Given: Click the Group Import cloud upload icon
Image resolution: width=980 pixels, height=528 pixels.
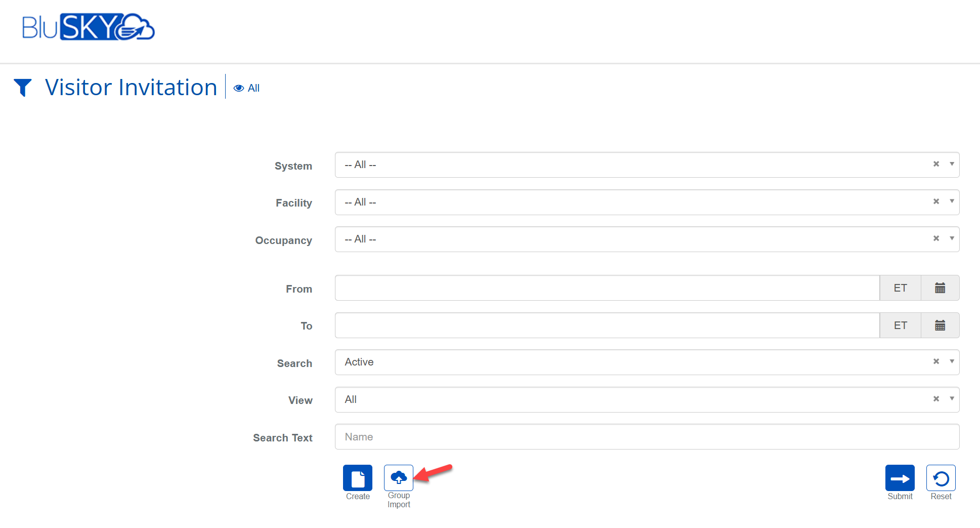Looking at the screenshot, I should (398, 478).
